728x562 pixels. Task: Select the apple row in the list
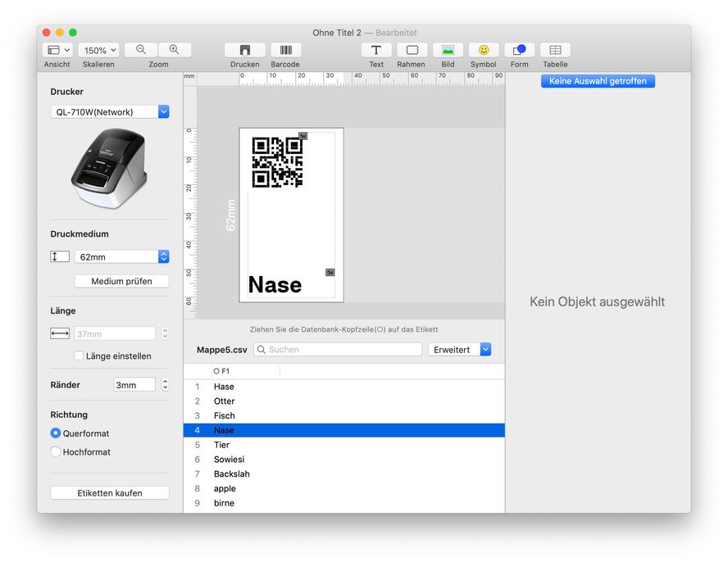point(344,488)
